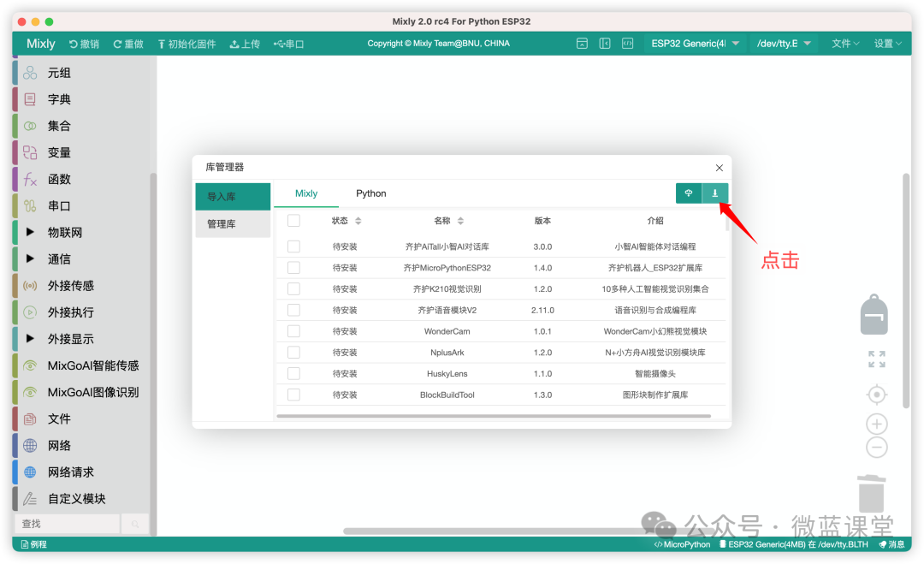Click the fit-to-screen arrows icon
The width and height of the screenshot is (924, 564).
pyautogui.click(x=877, y=359)
